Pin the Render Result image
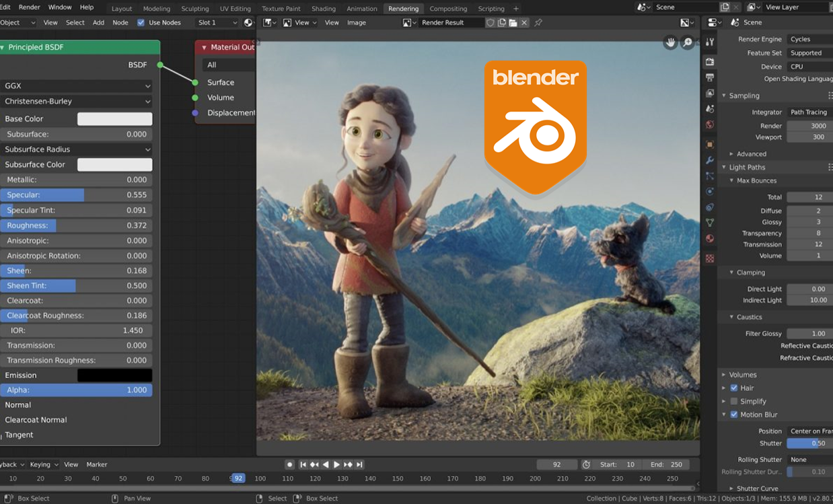Viewport: 833px width, 504px height. (538, 23)
